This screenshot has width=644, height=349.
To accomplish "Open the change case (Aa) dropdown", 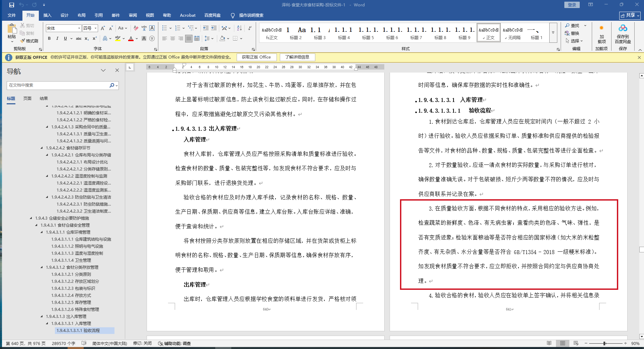I will pyautogui.click(x=123, y=28).
